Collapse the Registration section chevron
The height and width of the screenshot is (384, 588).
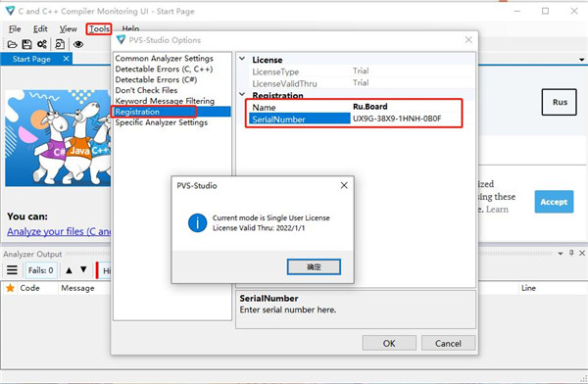click(242, 94)
